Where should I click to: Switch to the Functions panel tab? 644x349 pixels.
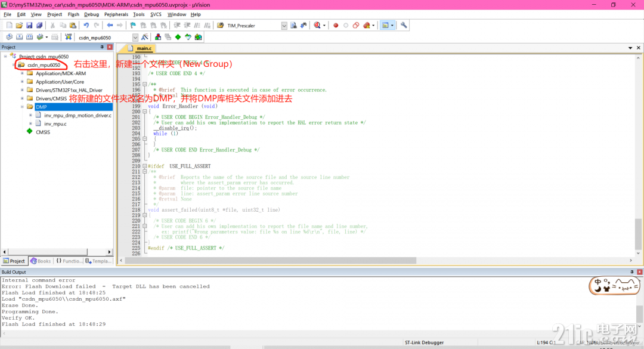coord(69,261)
